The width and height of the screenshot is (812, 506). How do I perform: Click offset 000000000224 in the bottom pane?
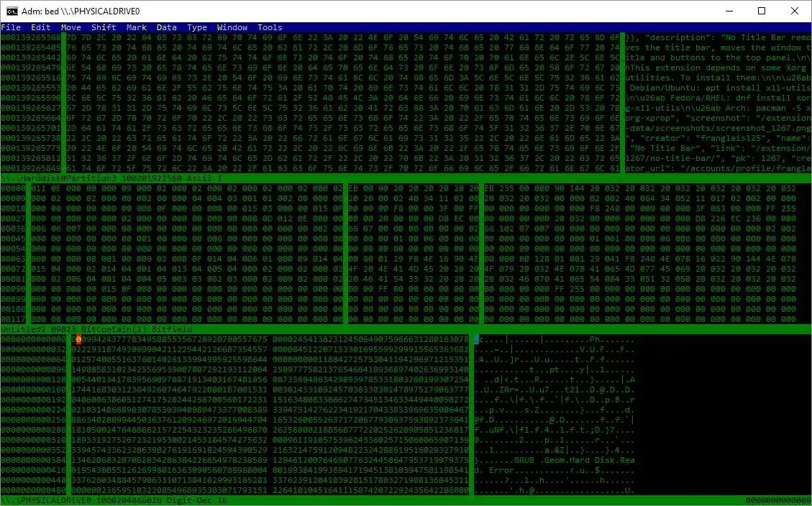tap(34, 410)
